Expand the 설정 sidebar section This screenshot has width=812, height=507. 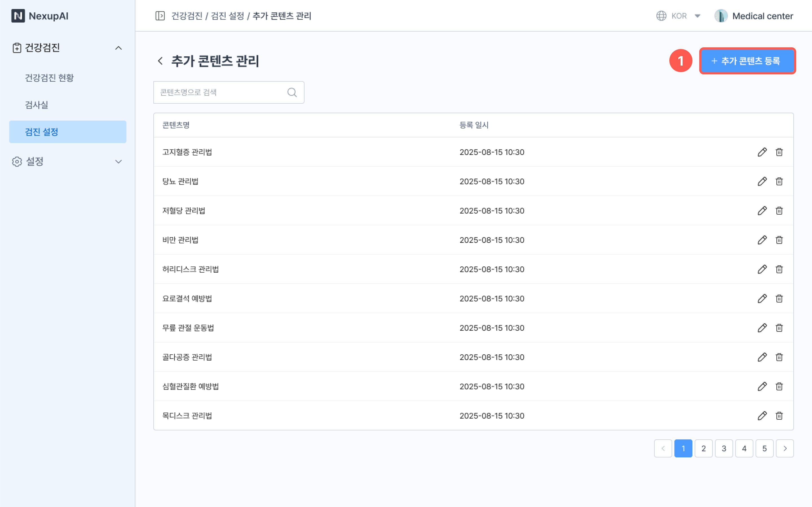point(118,162)
